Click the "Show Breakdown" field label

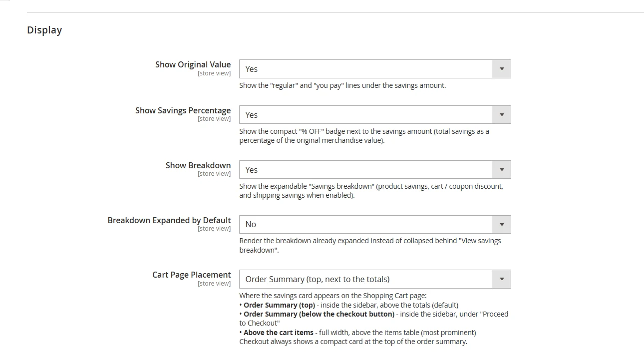click(198, 165)
